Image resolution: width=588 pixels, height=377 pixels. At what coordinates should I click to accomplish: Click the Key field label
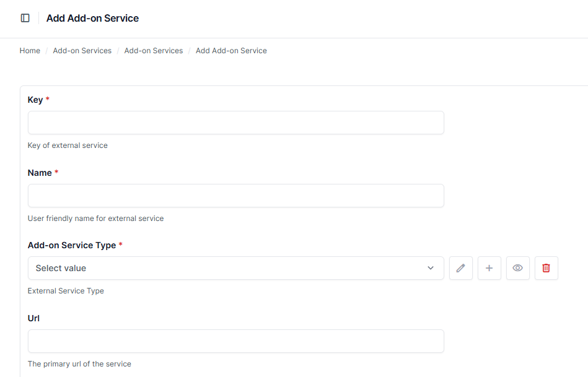coord(35,100)
